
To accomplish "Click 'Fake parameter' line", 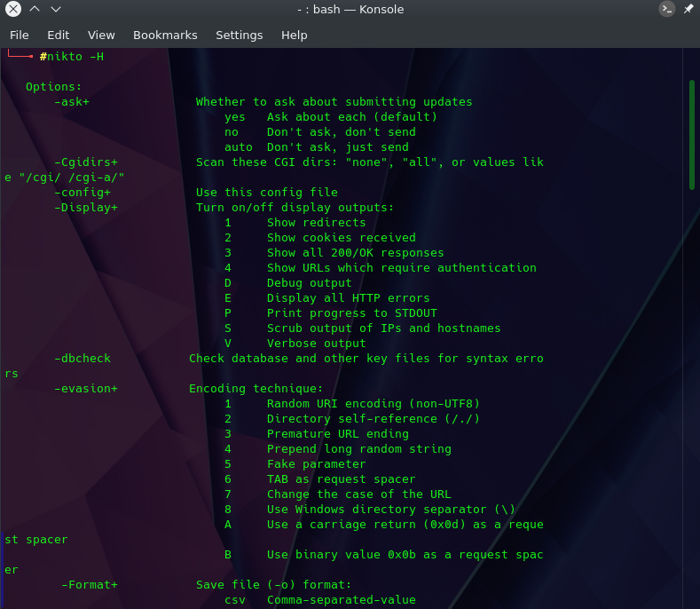I will point(317,464).
